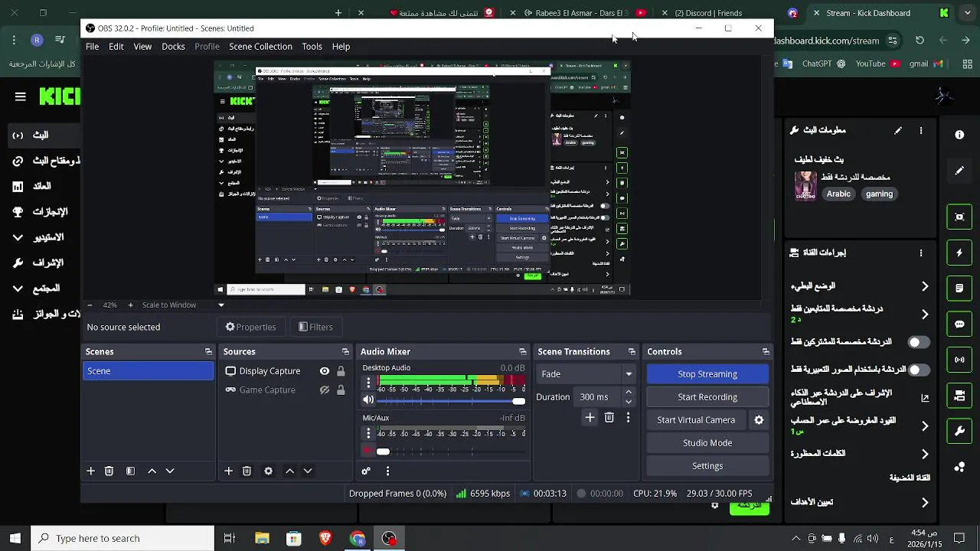Zoom out the preview with minus icon

tap(90, 305)
